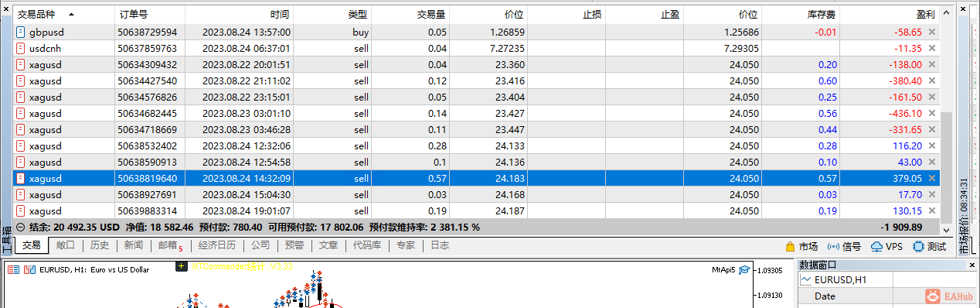Open the 市场 Market button with lock icon
Image resolution: width=980 pixels, height=308 pixels.
click(x=801, y=247)
